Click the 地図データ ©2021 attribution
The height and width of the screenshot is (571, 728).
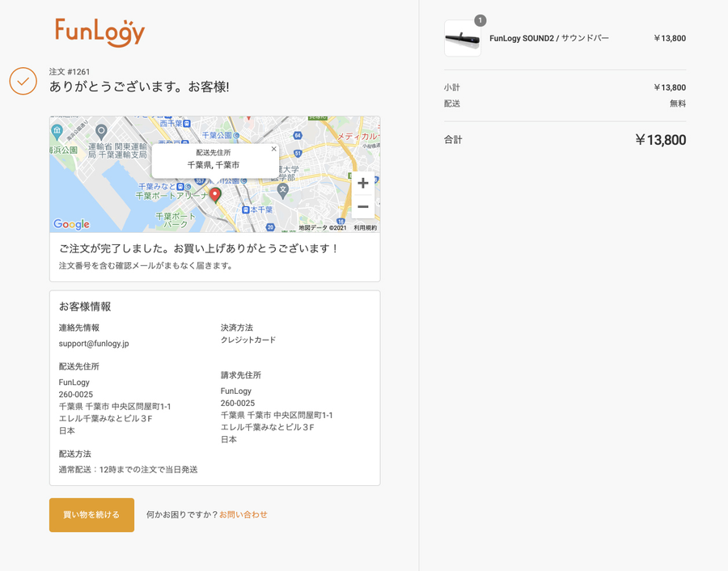[x=323, y=228]
